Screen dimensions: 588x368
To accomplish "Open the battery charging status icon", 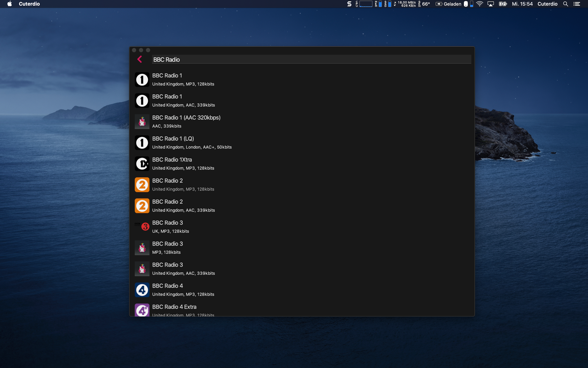I will (x=503, y=4).
